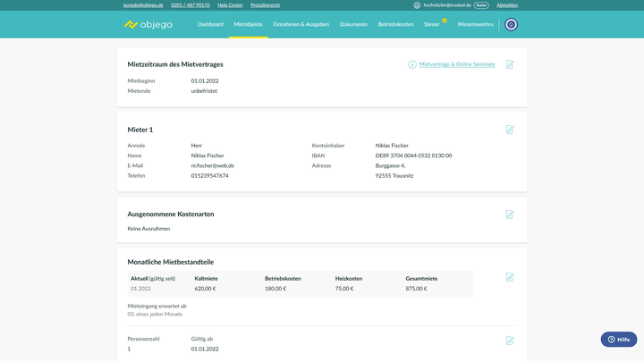Open the Help Center link
Viewport: 644px width, 362px height.
(230, 5)
